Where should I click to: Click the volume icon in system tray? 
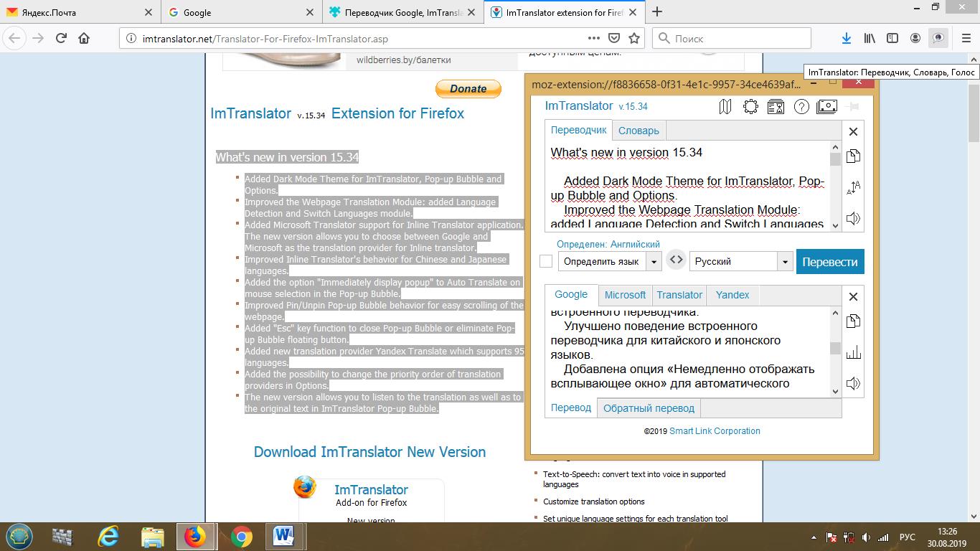(x=866, y=537)
